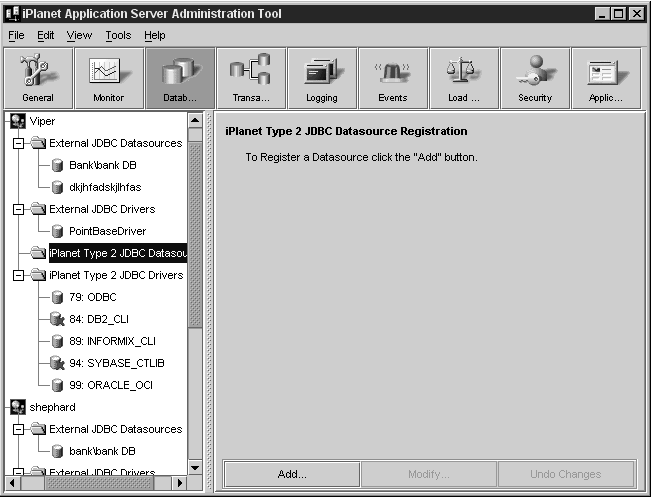Click the tree's vertical scroll down arrow
651x497 pixels.
(x=195, y=468)
